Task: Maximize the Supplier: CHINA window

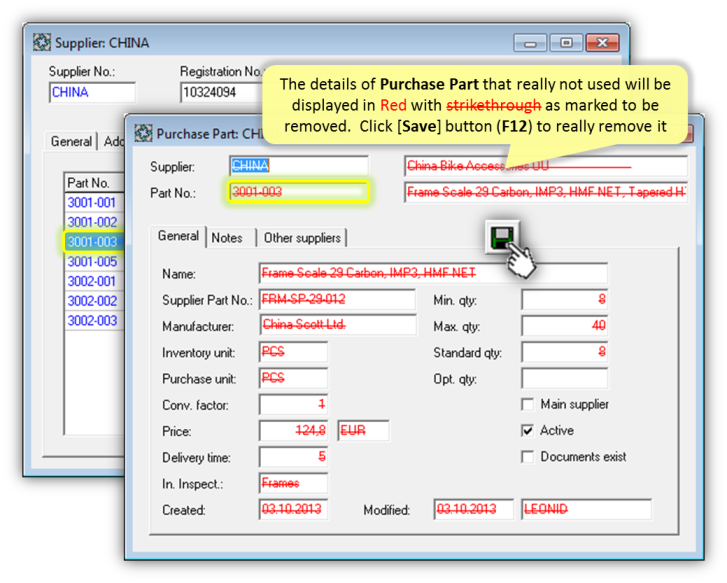Action: 566,43
